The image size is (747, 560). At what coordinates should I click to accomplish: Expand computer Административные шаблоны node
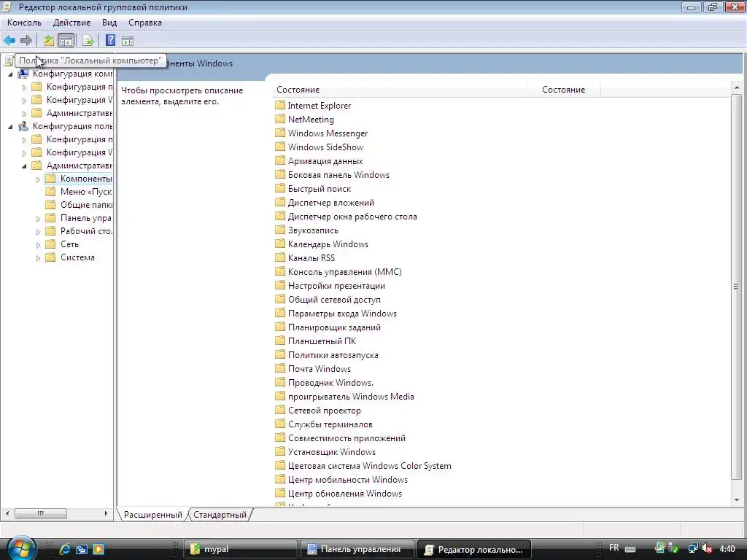point(24,114)
